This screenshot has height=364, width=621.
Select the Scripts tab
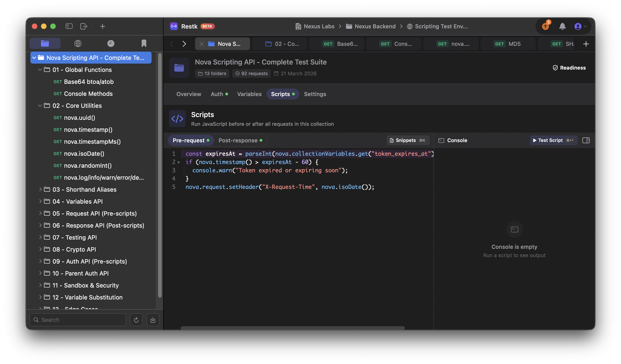pyautogui.click(x=283, y=94)
